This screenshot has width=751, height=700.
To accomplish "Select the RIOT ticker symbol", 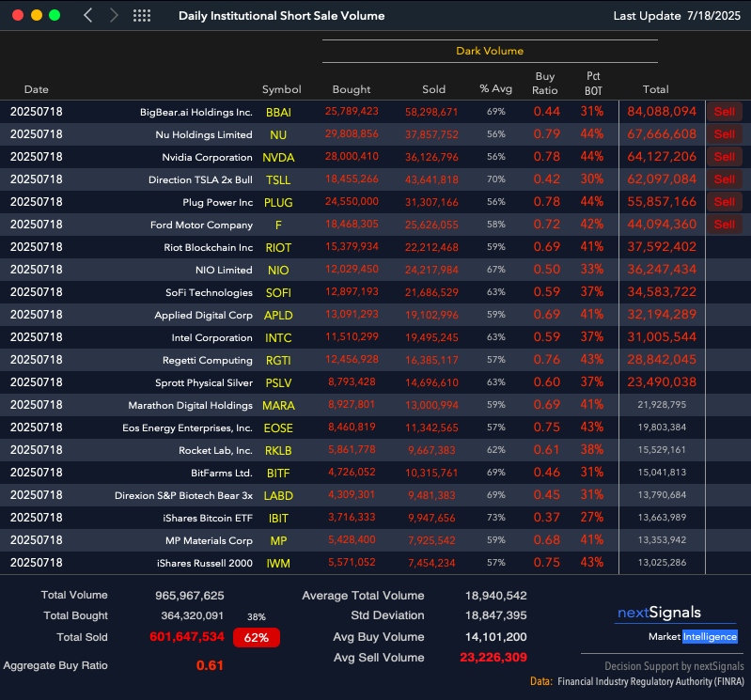I will click(278, 247).
